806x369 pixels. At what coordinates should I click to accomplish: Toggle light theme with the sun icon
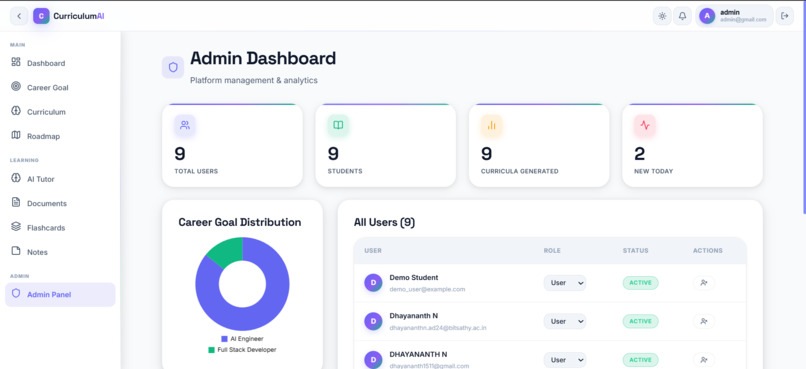[x=662, y=16]
